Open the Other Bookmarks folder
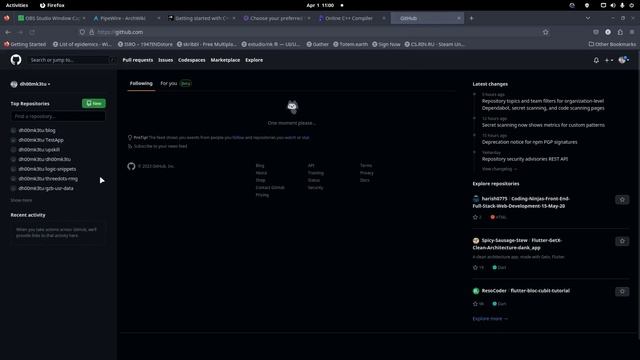Viewport: 640px width, 360px height. tap(612, 44)
